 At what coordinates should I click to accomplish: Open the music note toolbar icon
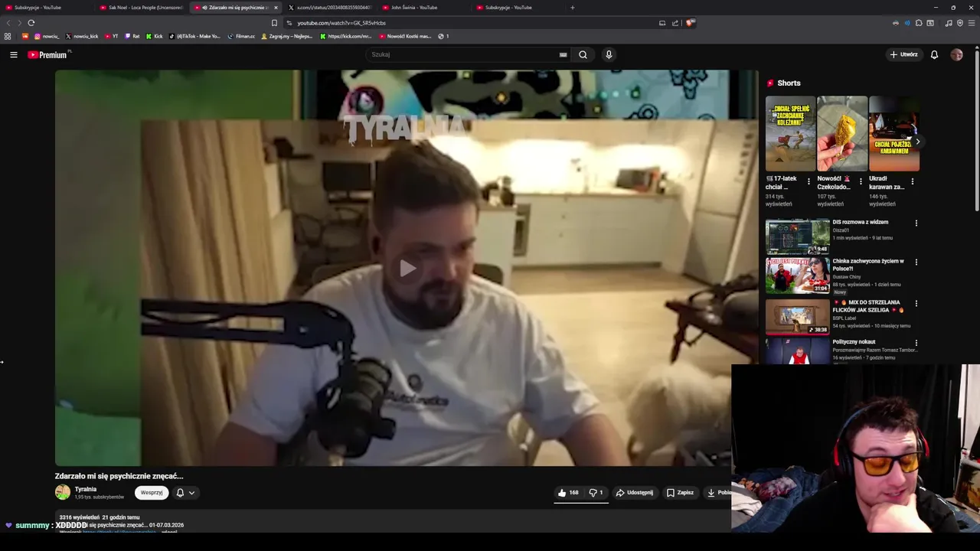click(x=949, y=23)
